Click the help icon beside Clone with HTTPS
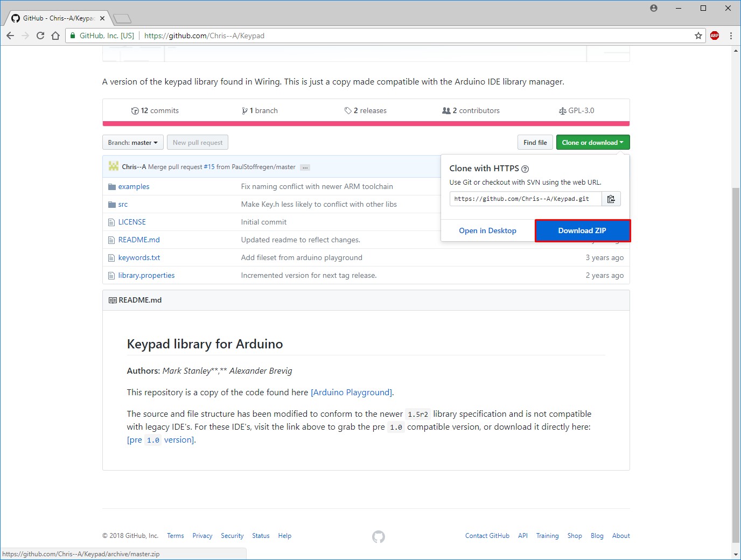This screenshot has height=560, width=741. [525, 169]
